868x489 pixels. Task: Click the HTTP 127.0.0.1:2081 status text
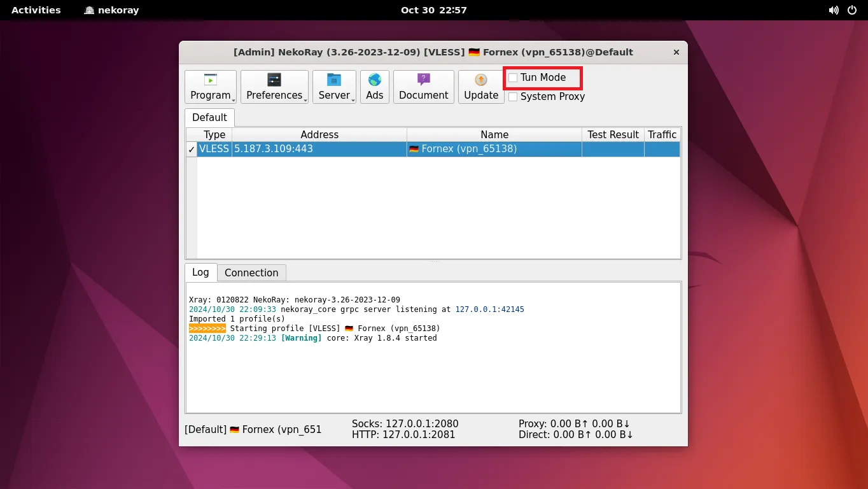403,435
